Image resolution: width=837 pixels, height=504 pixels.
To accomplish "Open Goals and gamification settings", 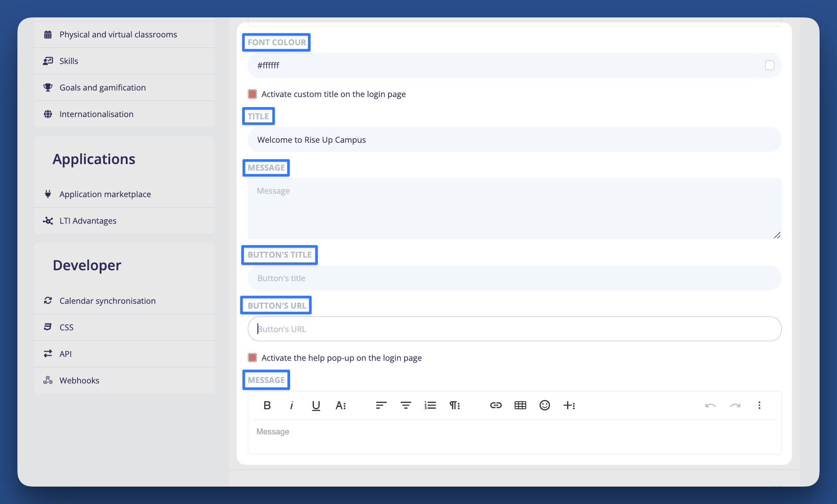I will [x=125, y=87].
